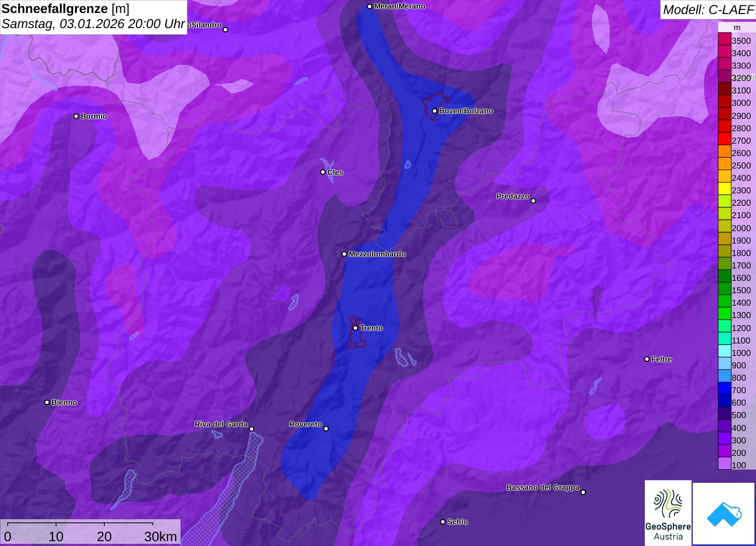Click the Bienno map label
The image size is (756, 546).
(64, 402)
